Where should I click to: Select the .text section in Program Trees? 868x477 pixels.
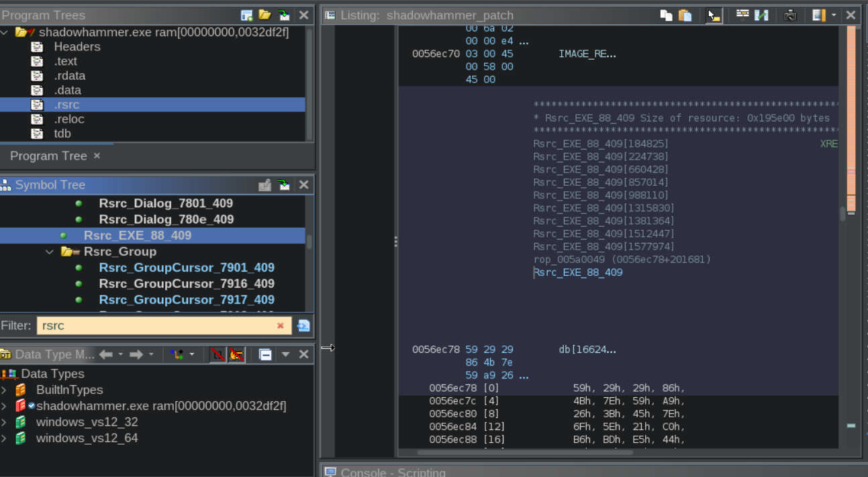click(x=66, y=61)
